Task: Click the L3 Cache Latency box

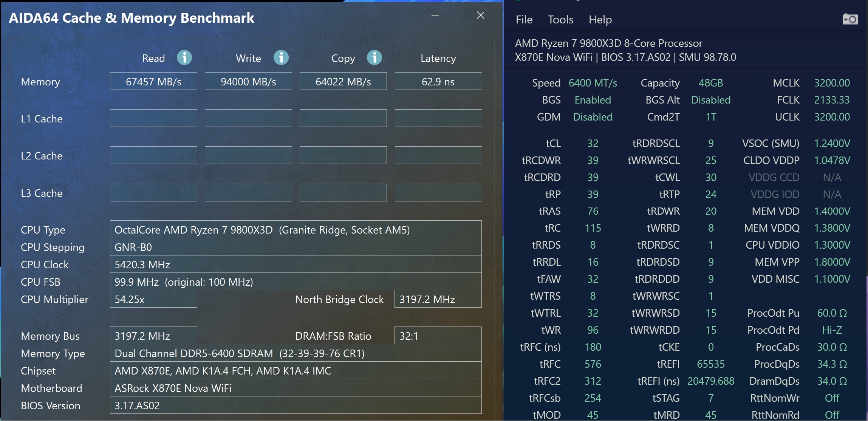Action: point(438,193)
